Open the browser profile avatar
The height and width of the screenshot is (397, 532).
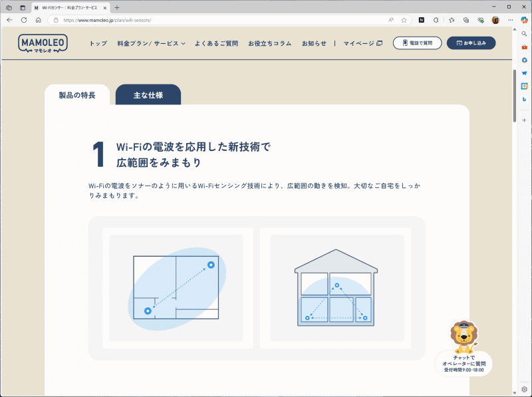click(x=496, y=19)
